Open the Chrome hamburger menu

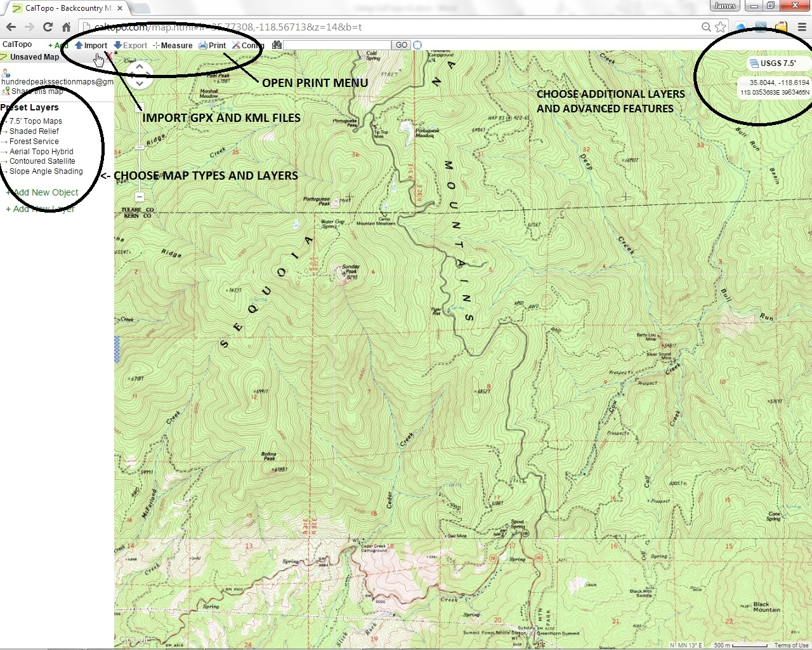[x=802, y=27]
